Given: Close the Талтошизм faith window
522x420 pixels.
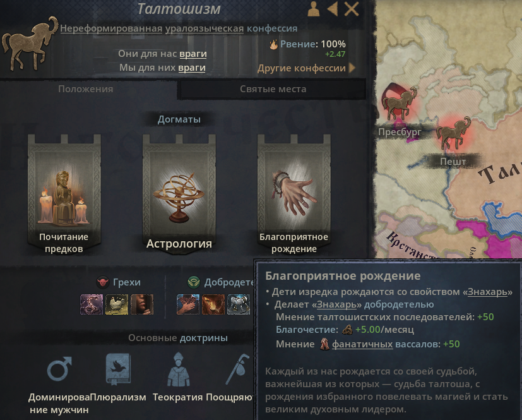Looking at the screenshot, I should click(352, 9).
